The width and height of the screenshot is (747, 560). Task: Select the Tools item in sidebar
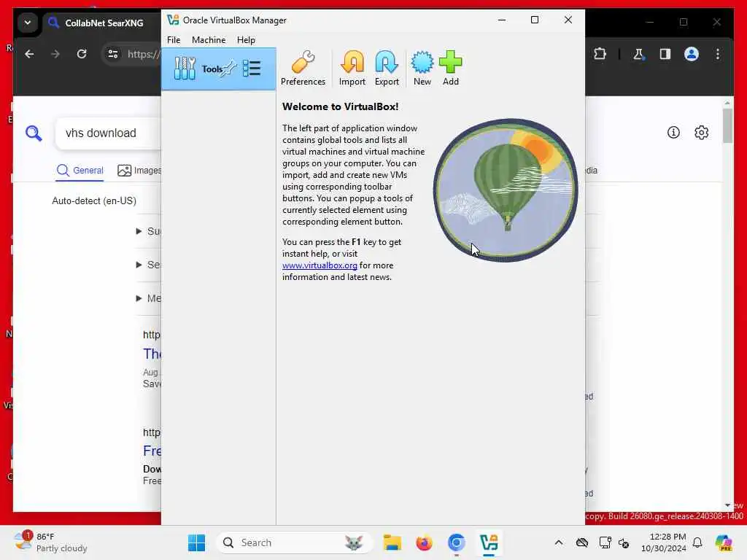[219, 69]
